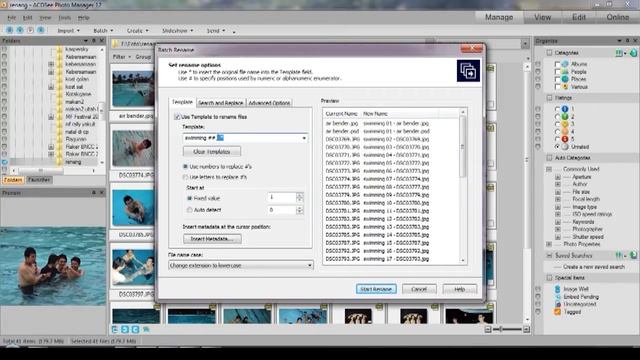Click the Template text input field

242,138
